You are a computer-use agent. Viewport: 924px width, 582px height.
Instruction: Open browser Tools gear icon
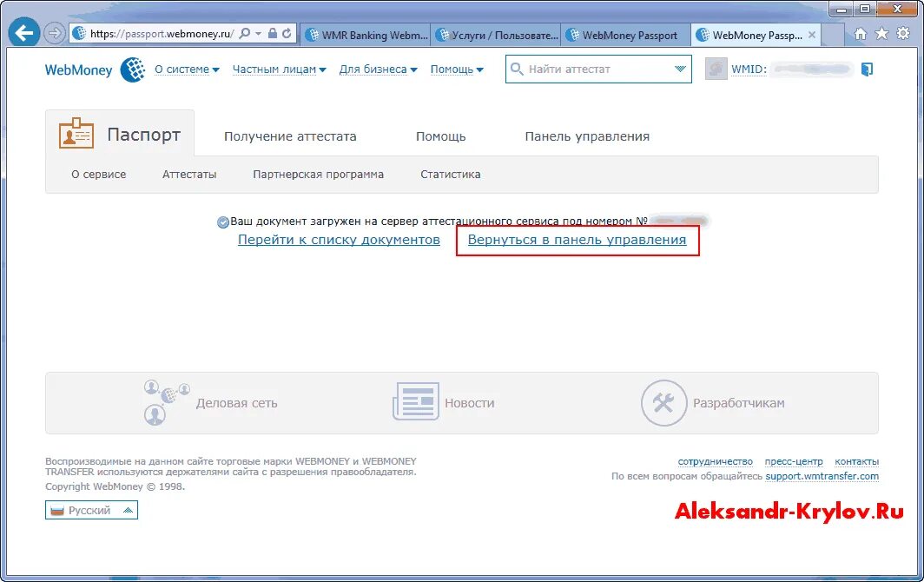point(903,34)
